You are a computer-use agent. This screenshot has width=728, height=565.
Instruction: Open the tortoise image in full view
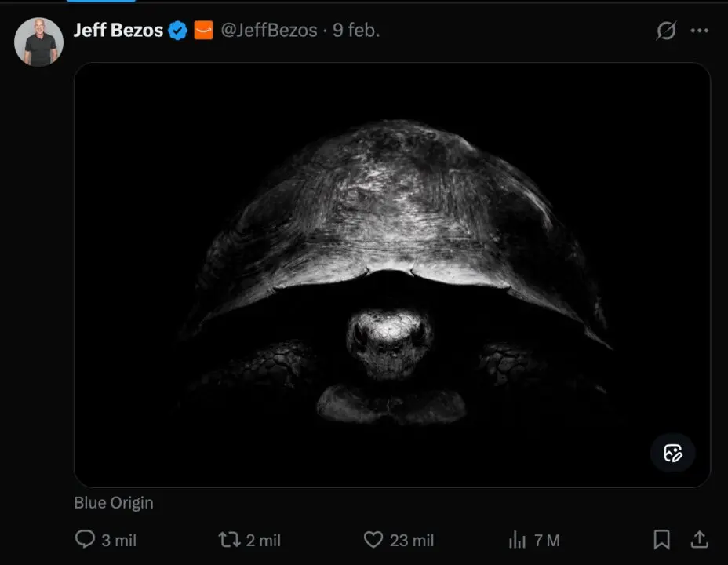click(x=392, y=275)
